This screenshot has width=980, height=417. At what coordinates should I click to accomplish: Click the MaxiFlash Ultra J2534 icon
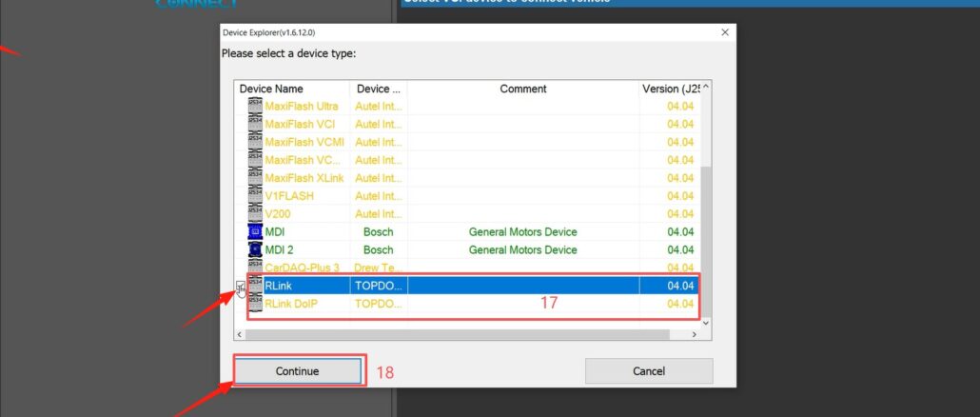tap(255, 106)
